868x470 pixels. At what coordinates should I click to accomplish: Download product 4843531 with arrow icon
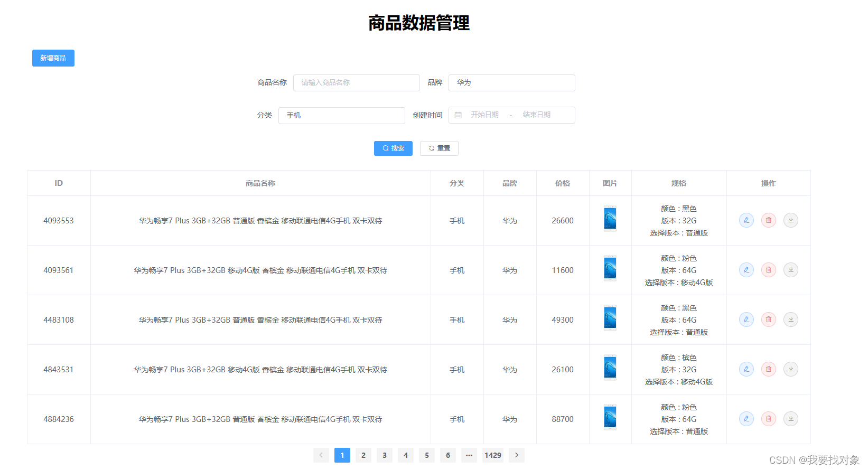point(790,369)
